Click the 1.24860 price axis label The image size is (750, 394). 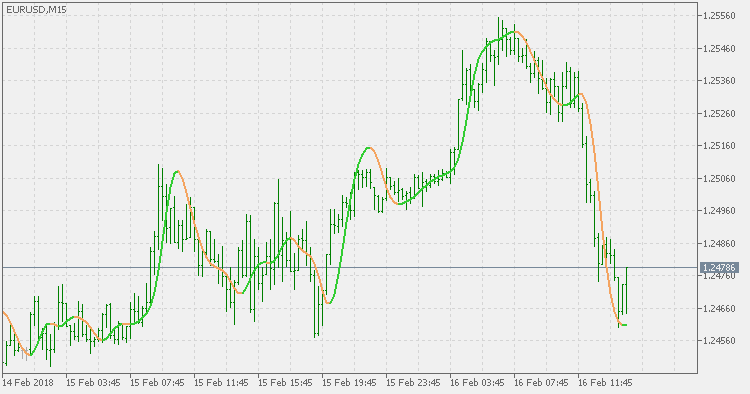719,243
